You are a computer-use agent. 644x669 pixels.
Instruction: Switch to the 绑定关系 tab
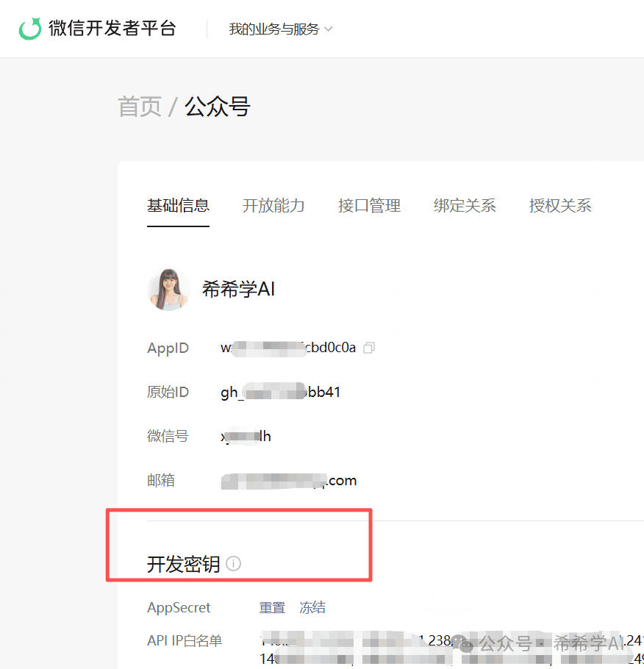pyautogui.click(x=465, y=206)
